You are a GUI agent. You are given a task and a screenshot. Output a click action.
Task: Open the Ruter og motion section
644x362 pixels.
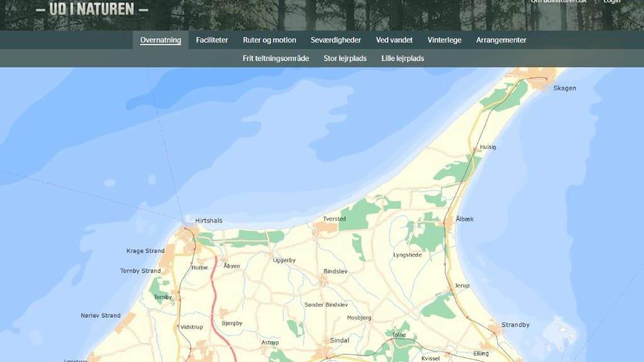click(x=269, y=40)
